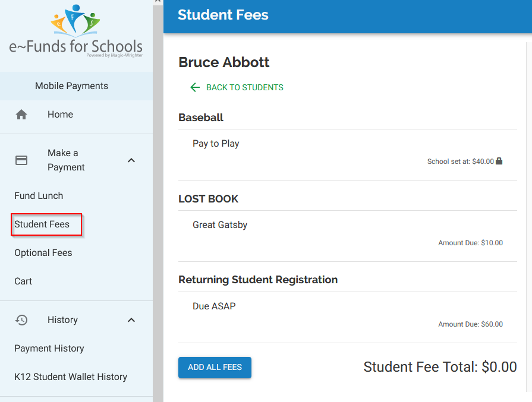Click the credit card payment icon

pyautogui.click(x=21, y=160)
